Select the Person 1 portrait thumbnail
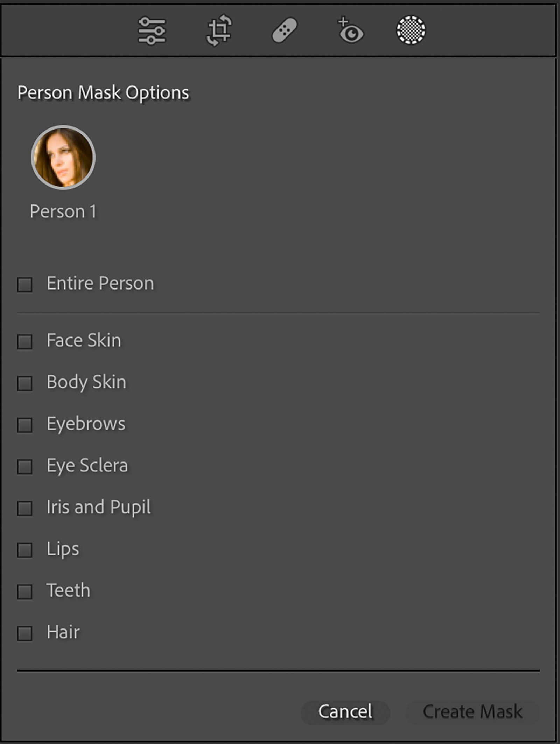This screenshot has width=560, height=744. [x=63, y=157]
